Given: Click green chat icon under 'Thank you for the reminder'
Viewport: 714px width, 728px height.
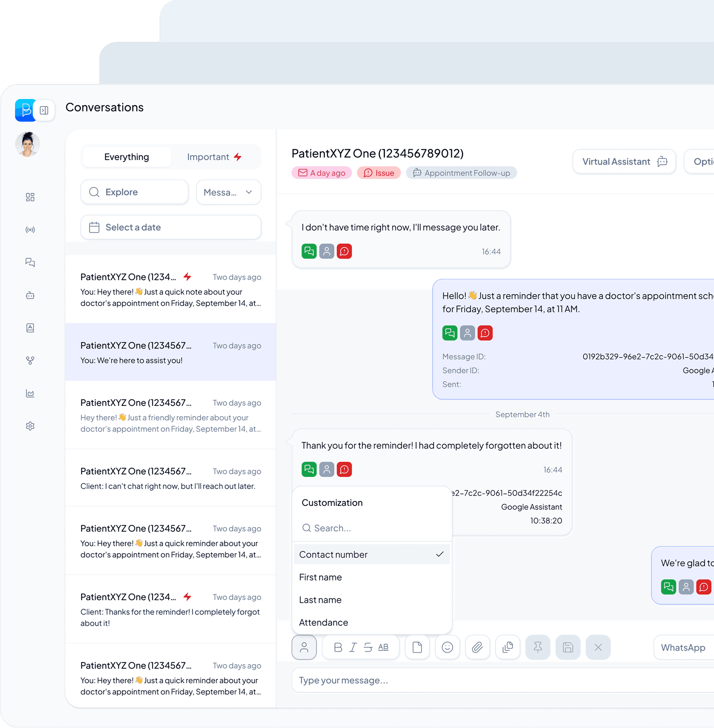Looking at the screenshot, I should click(x=309, y=470).
